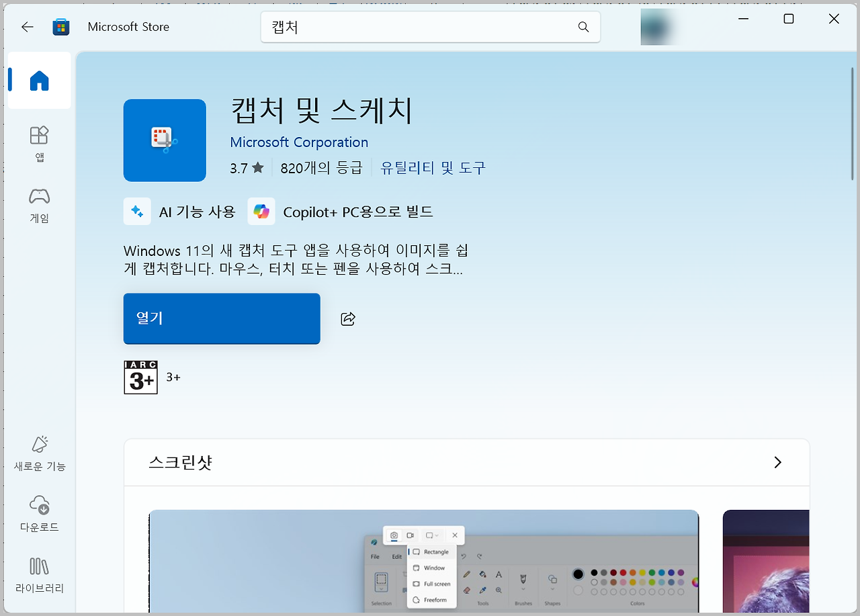Open the Home tab in sidebar

(x=40, y=81)
